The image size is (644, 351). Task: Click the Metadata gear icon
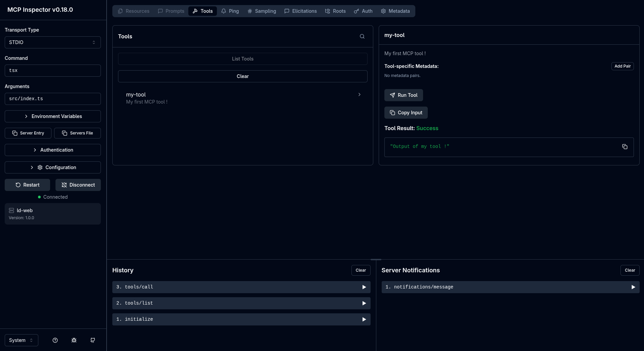(383, 11)
